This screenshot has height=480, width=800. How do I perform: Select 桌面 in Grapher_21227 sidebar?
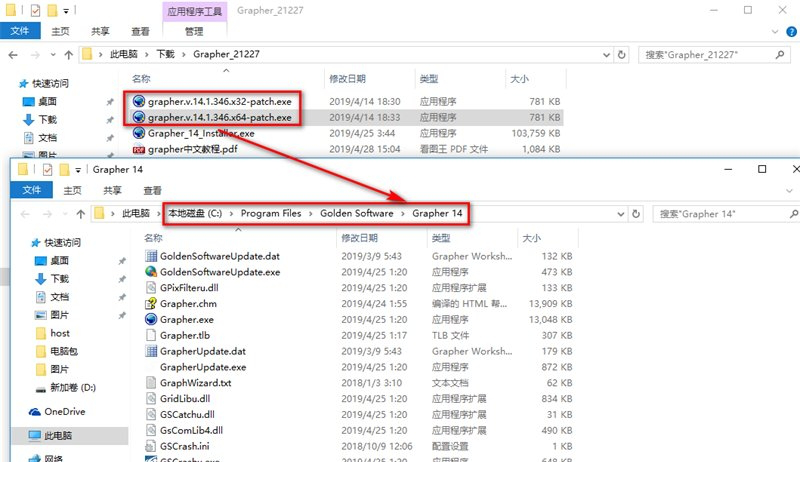coord(39,102)
